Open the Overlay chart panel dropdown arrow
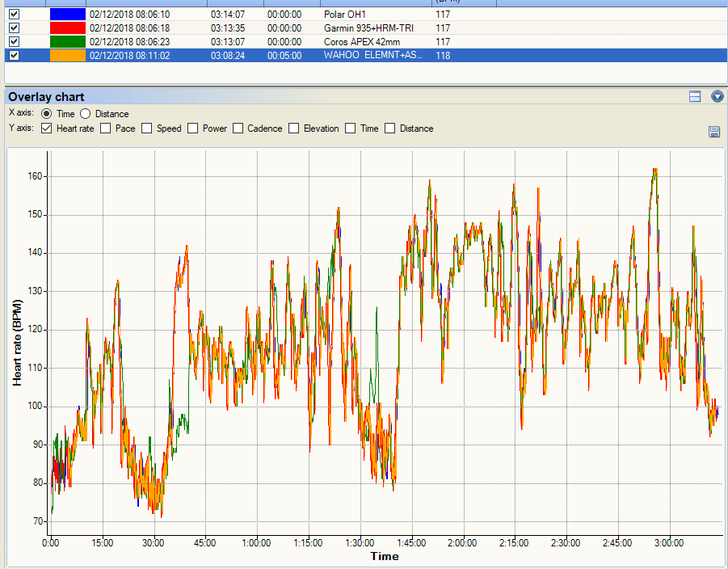 [x=717, y=97]
